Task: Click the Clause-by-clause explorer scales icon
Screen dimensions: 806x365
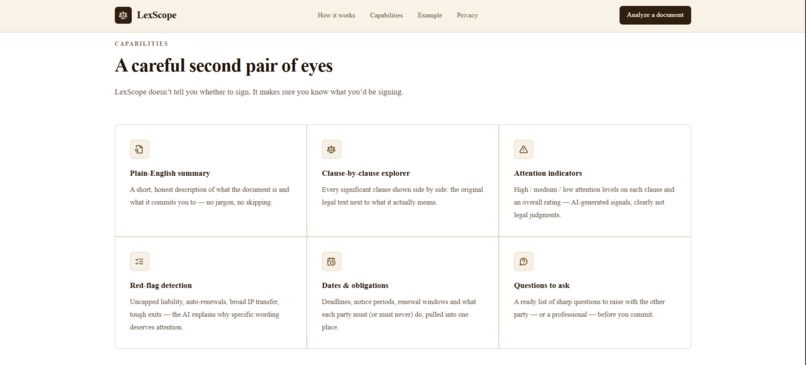Action: [332, 149]
